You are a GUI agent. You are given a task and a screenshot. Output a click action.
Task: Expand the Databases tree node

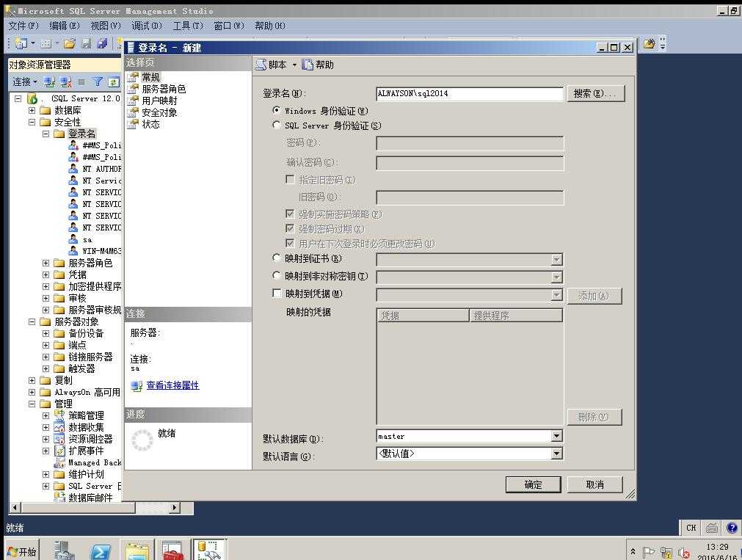32,110
